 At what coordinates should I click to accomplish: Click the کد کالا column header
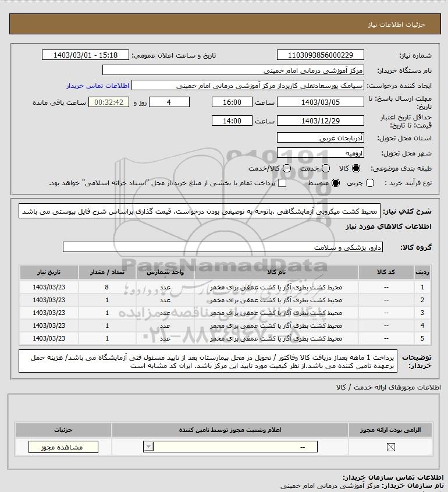pos(386,272)
